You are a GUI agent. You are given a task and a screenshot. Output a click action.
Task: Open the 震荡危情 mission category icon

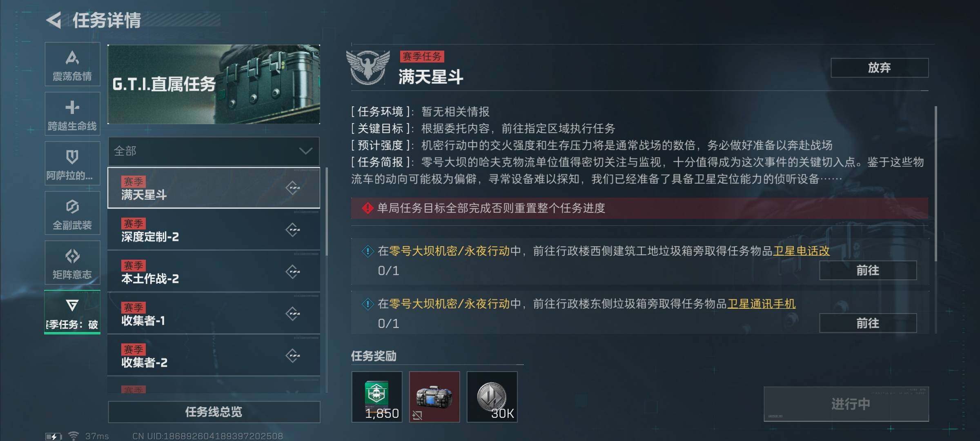click(x=72, y=64)
